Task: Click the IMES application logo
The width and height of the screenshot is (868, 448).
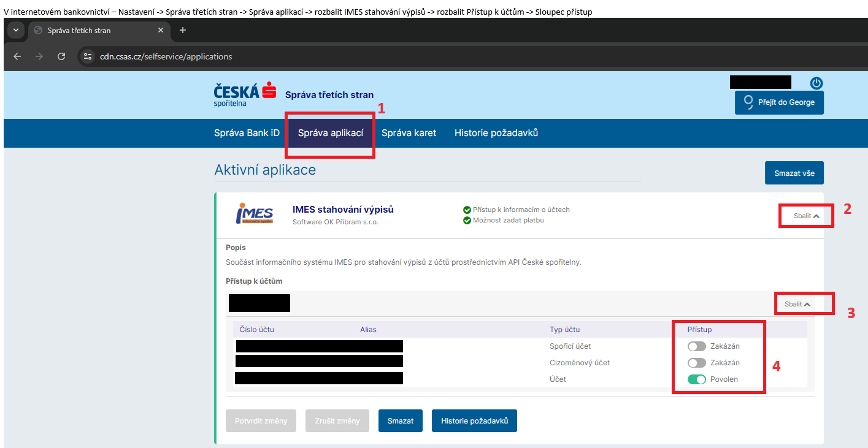Action: (255, 213)
